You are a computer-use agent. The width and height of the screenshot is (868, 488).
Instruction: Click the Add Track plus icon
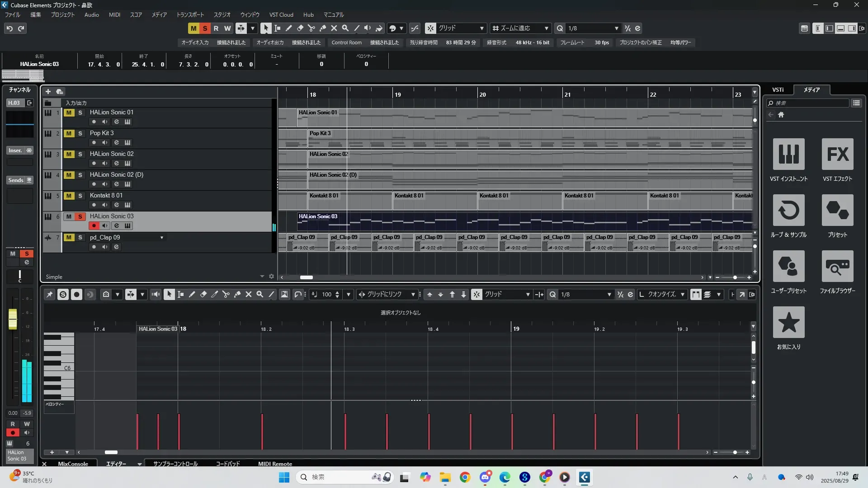[x=48, y=91]
